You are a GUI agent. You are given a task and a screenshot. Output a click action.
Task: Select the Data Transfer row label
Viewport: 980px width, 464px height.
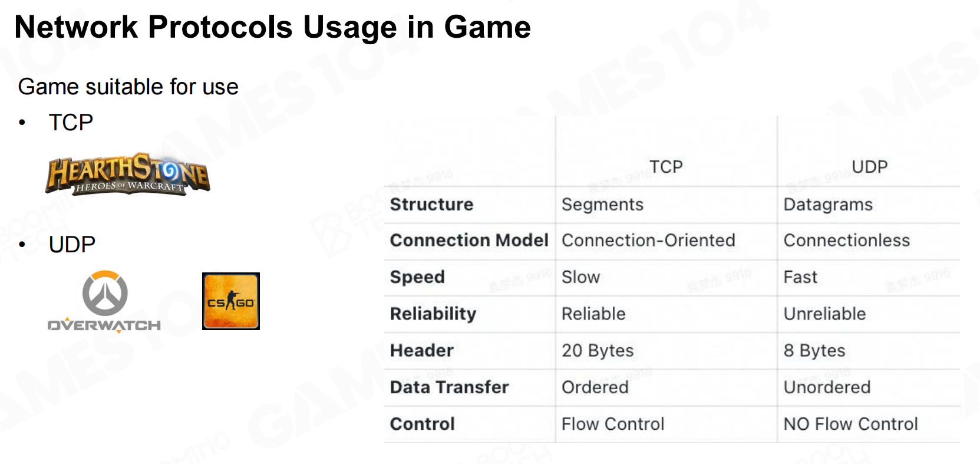point(449,387)
